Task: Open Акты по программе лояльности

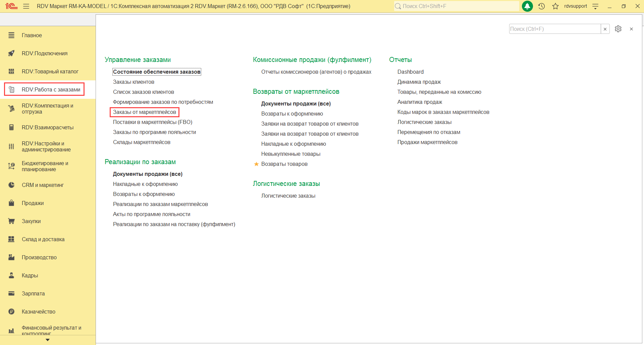Action: tap(152, 214)
